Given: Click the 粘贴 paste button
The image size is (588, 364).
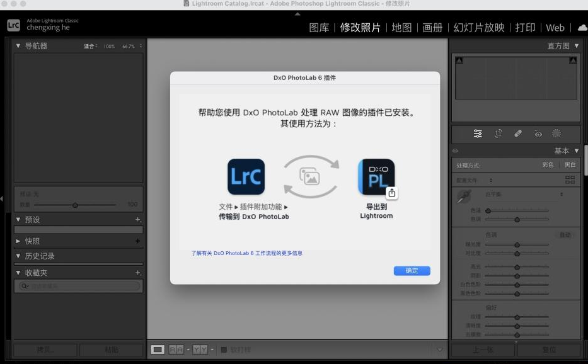Looking at the screenshot, I should coord(112,350).
